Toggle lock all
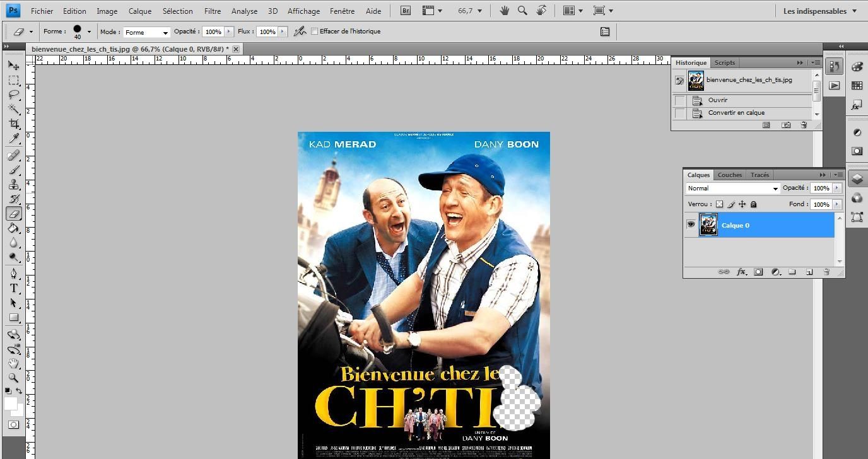 (753, 204)
